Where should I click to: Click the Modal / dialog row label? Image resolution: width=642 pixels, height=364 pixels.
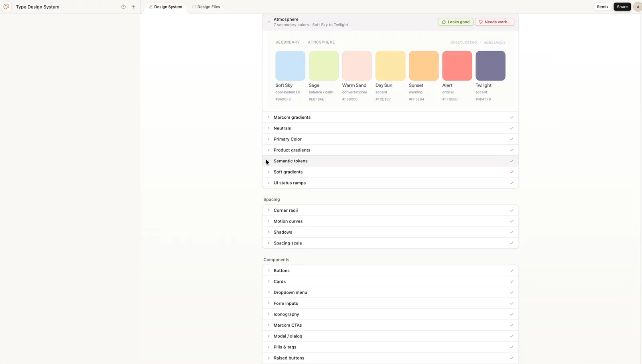pos(288,336)
